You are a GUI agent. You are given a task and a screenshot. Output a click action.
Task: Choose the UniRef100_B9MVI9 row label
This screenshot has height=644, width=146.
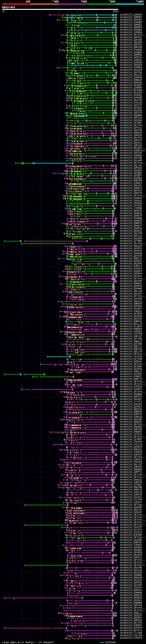pos(131,414)
